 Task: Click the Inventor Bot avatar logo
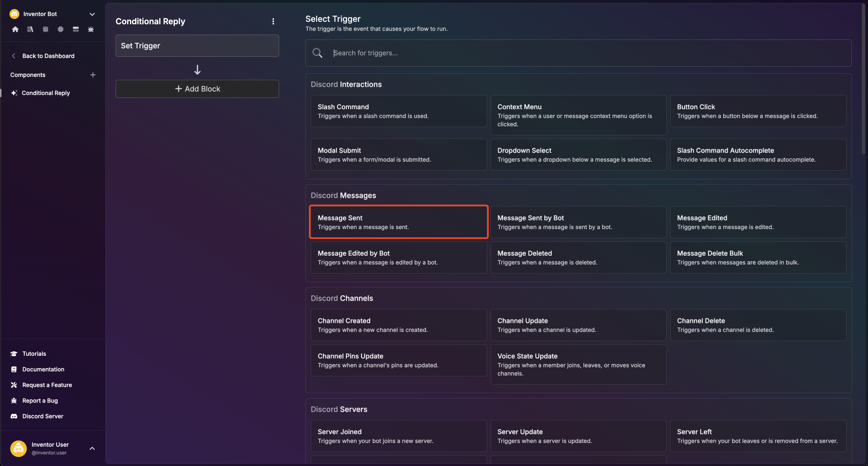tap(14, 14)
